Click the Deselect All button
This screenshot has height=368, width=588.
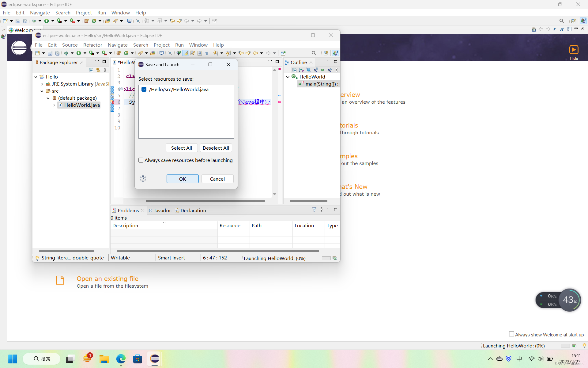(x=216, y=148)
